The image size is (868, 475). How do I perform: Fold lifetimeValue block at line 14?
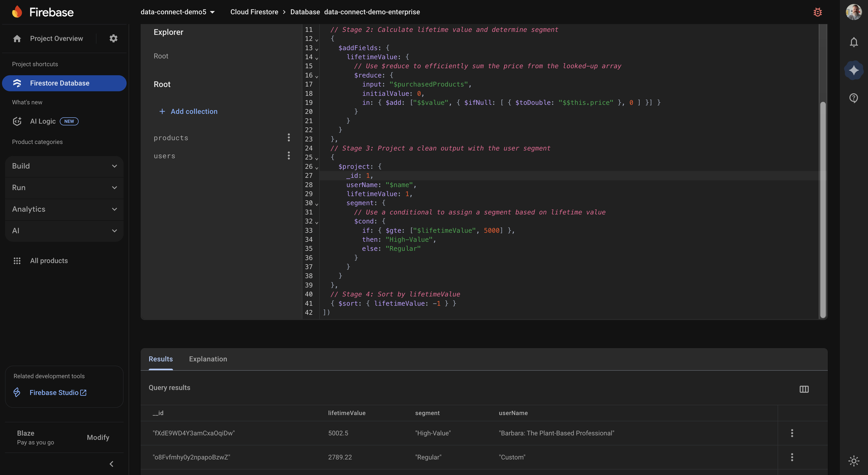[x=316, y=58]
